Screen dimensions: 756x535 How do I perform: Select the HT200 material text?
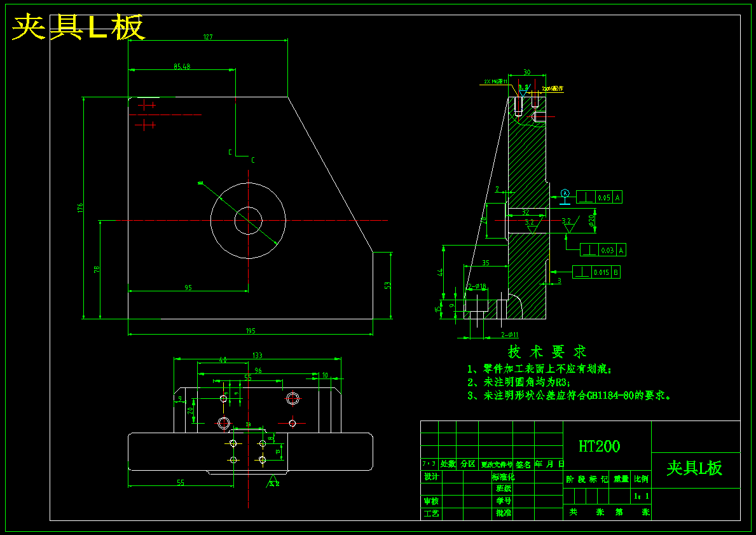[600, 446]
